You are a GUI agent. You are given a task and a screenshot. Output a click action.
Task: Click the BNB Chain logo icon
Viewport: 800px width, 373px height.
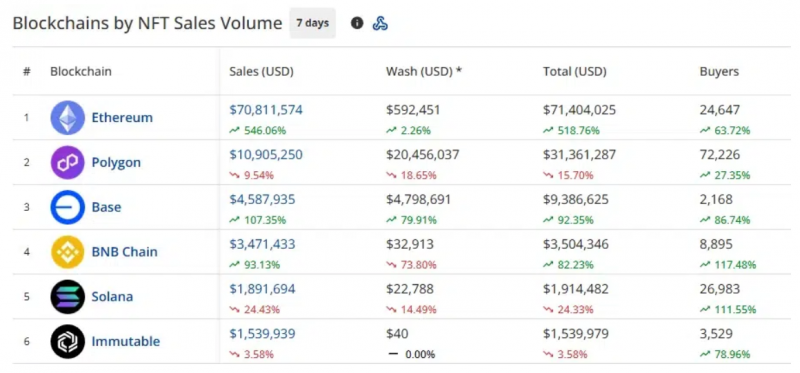click(67, 252)
